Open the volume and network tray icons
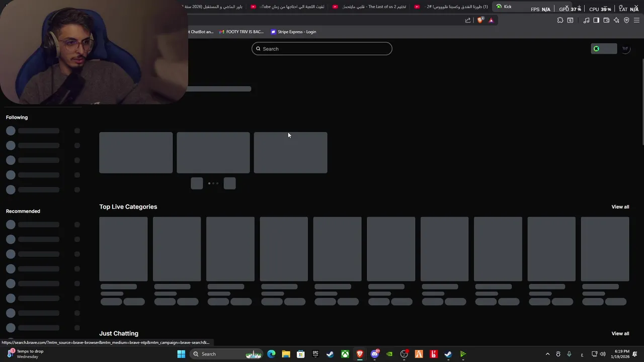Image resolution: width=644 pixels, height=362 pixels. pyautogui.click(x=598, y=354)
